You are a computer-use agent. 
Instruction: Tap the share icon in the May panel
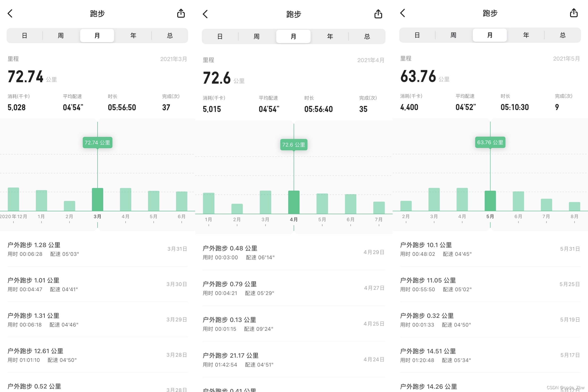573,13
